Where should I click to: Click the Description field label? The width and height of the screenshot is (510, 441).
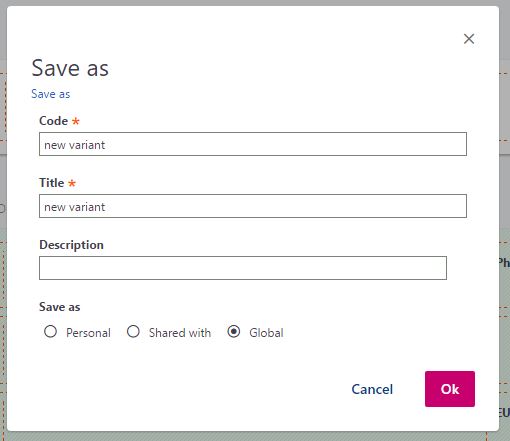pyautogui.click(x=71, y=245)
